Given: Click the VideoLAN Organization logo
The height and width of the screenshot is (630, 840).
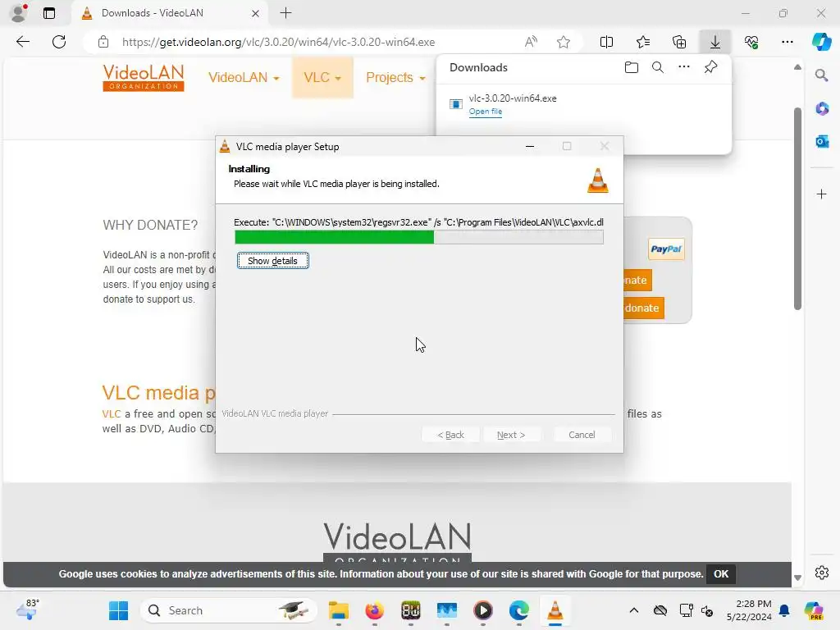Looking at the screenshot, I should coord(144,78).
